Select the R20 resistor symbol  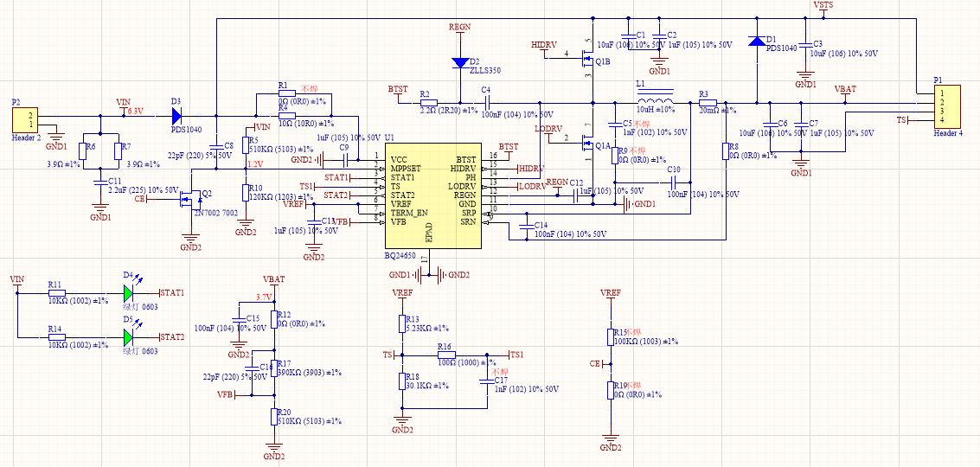[273, 416]
